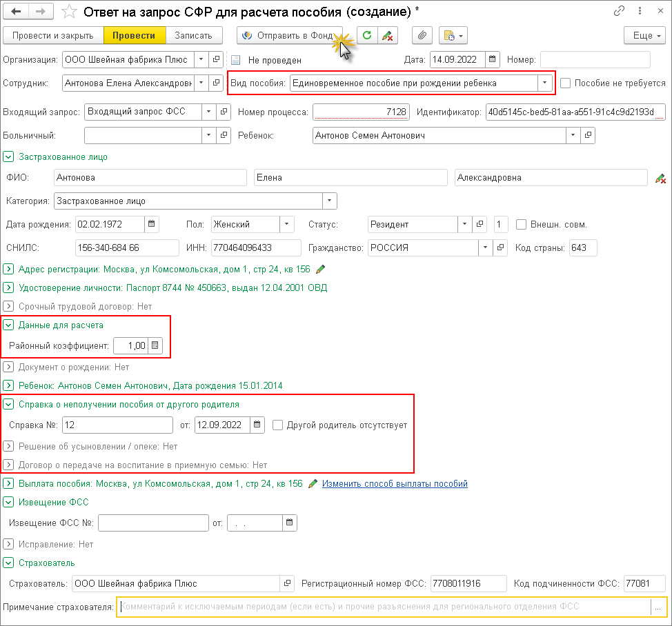Open birth date calendar picker
The height and width of the screenshot is (626, 672).
coord(151,224)
